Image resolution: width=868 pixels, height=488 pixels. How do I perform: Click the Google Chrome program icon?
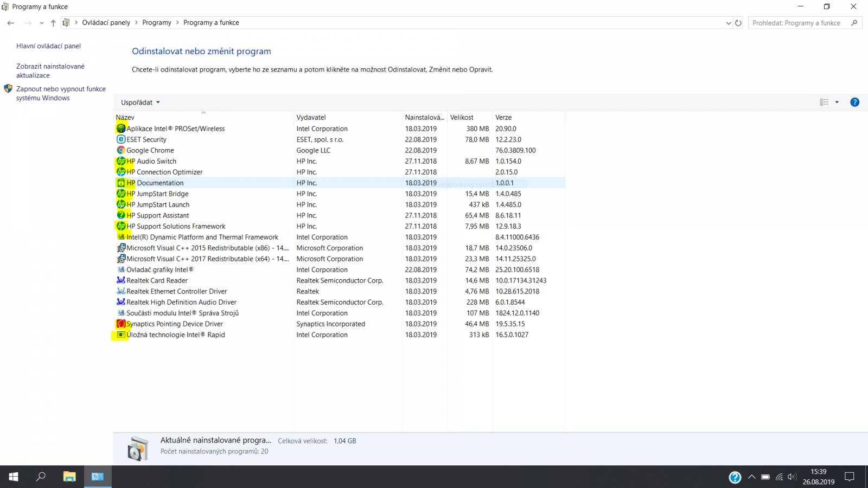pyautogui.click(x=121, y=150)
